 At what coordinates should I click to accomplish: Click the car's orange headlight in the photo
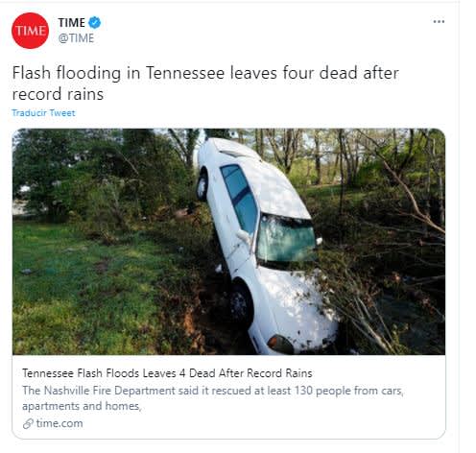pos(280,345)
